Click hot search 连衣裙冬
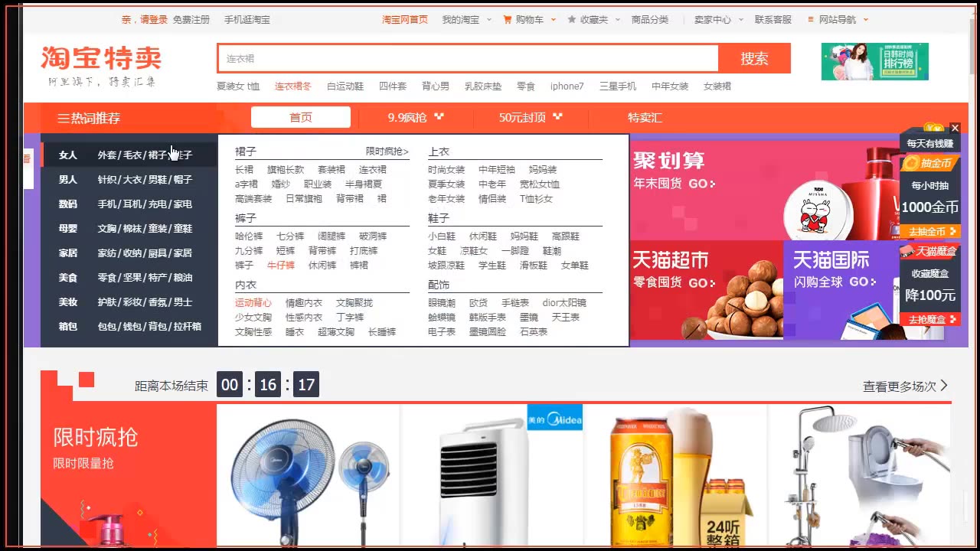The width and height of the screenshot is (980, 551). point(293,86)
